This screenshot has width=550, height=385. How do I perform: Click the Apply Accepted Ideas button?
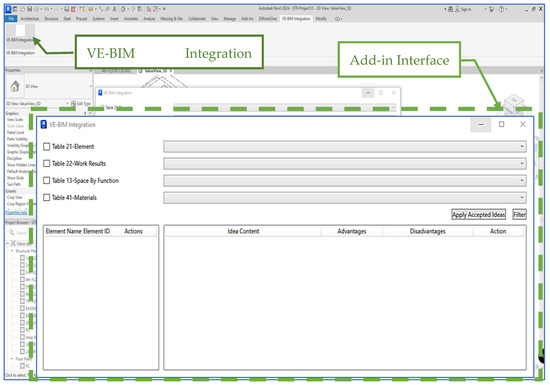coord(478,215)
